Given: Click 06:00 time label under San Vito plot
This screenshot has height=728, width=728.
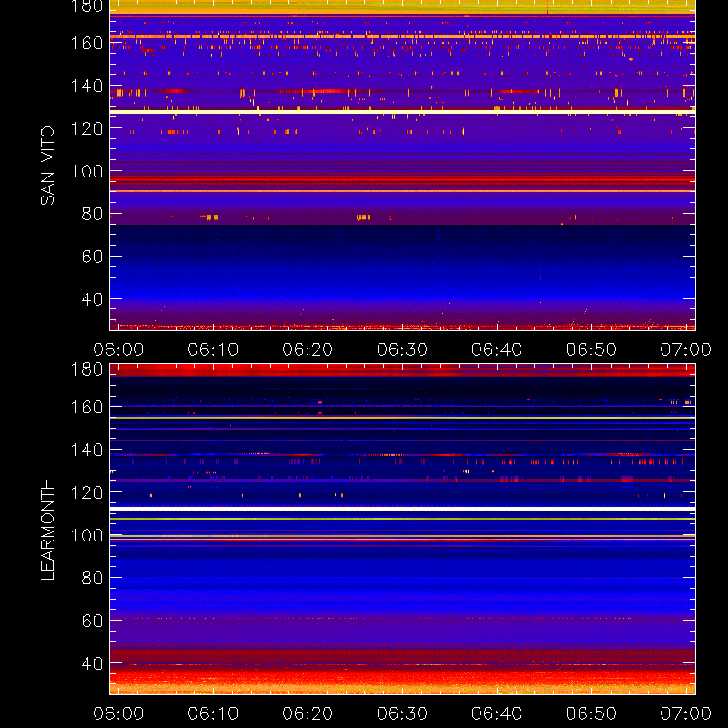Looking at the screenshot, I should pos(118,349).
